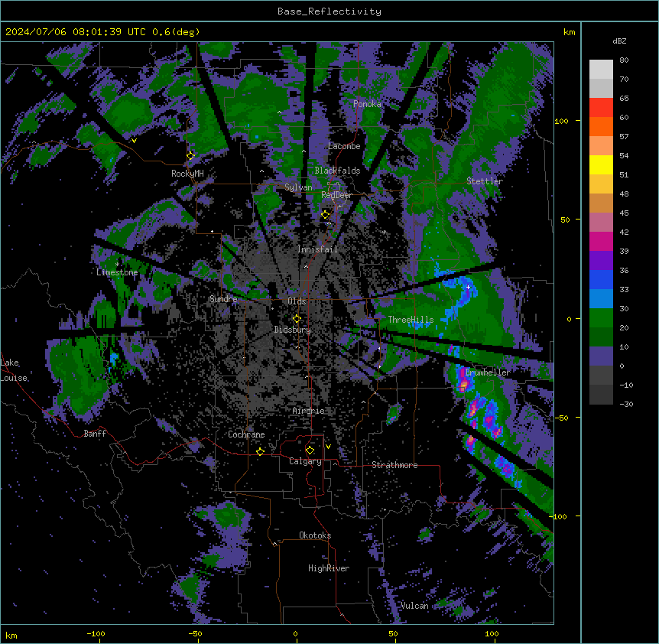Select the Lacombe city label
The image size is (659, 644).
click(x=344, y=146)
